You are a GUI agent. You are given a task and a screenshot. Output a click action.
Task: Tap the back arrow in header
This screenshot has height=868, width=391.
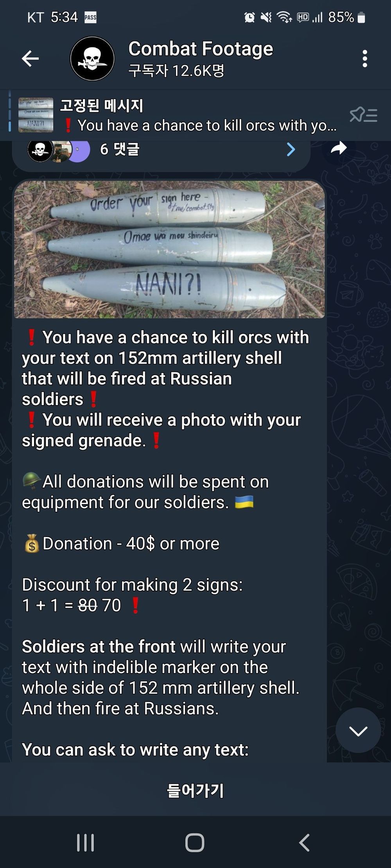click(x=30, y=59)
